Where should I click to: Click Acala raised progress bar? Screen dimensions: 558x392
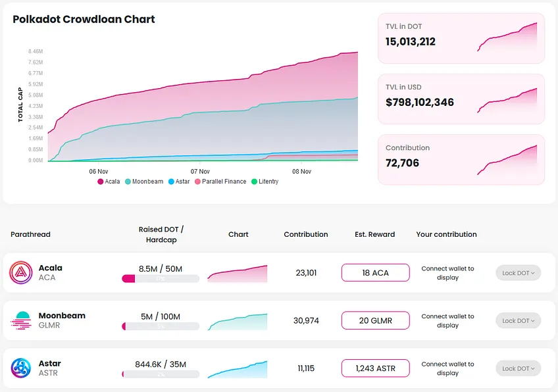click(161, 278)
